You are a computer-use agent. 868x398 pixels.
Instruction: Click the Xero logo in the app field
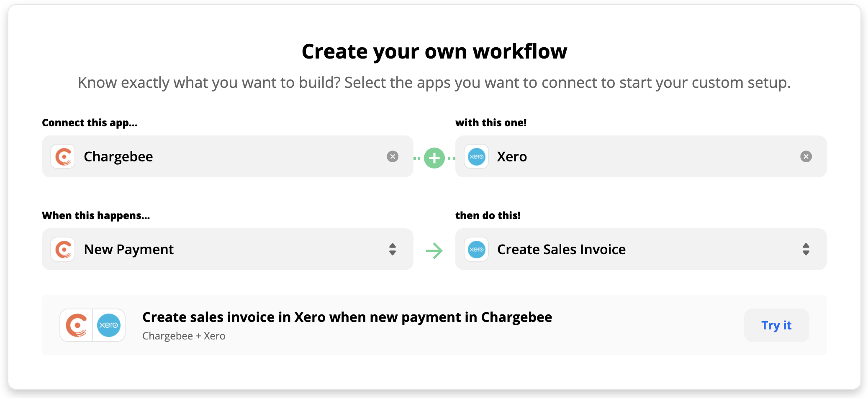[x=476, y=157]
